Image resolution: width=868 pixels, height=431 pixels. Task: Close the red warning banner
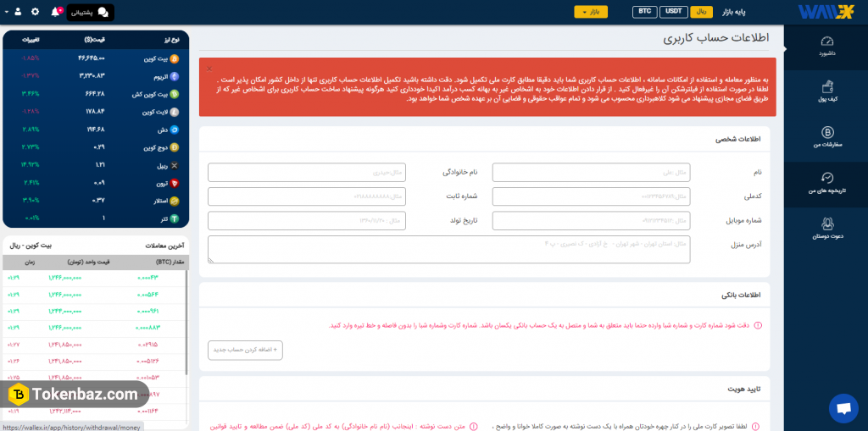click(x=209, y=69)
